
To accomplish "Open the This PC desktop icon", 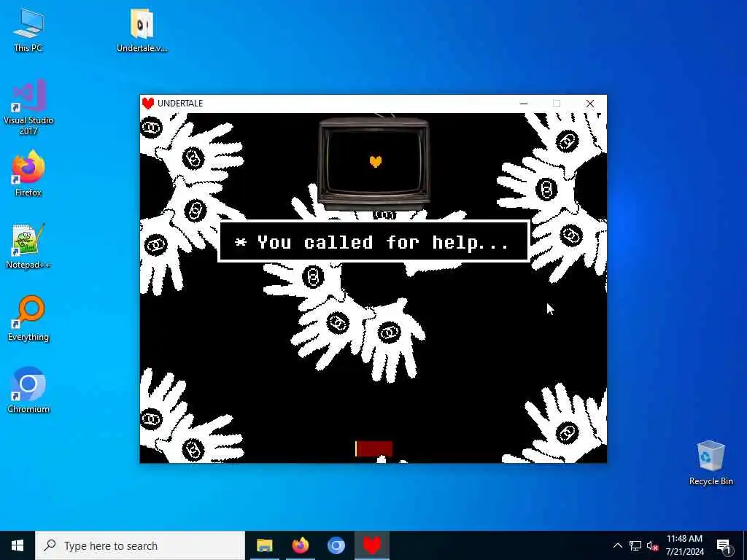I will 28,30.
